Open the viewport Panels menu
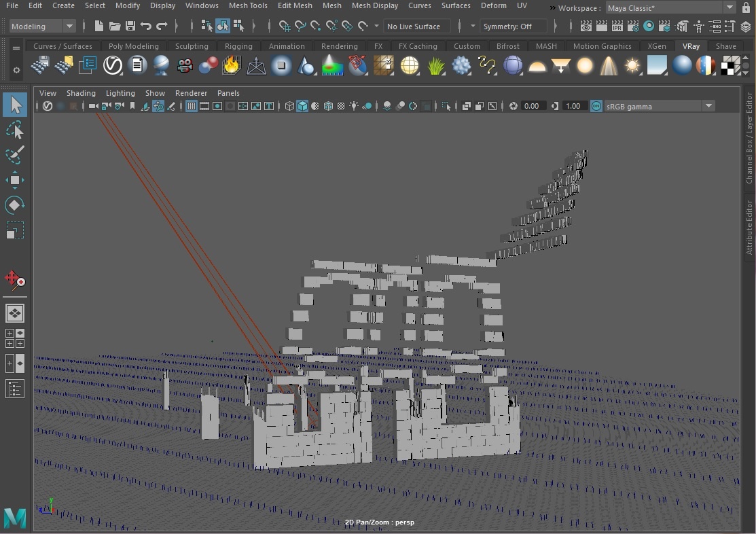756x534 pixels. pos(228,93)
